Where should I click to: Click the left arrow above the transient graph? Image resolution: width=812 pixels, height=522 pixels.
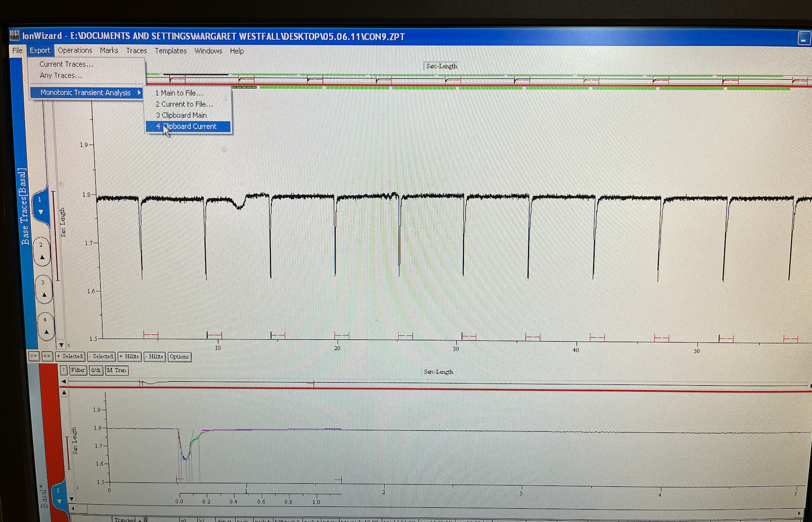click(64, 382)
